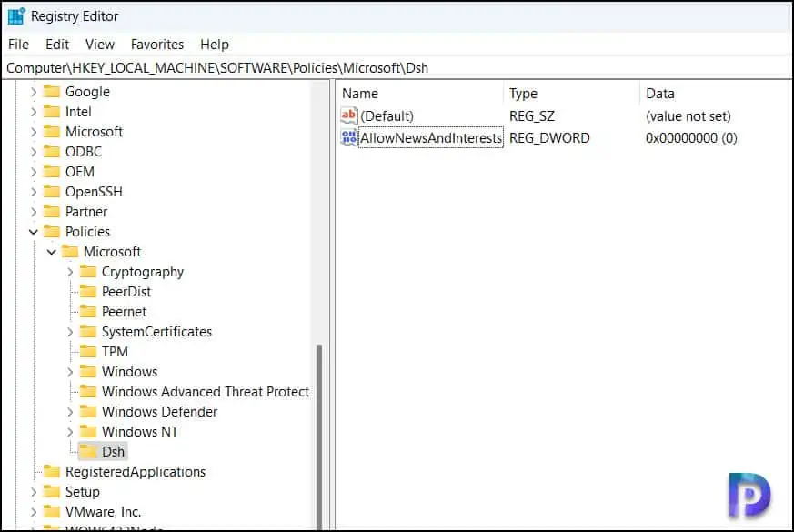
Task: Open the Favorites menu
Action: coord(157,45)
